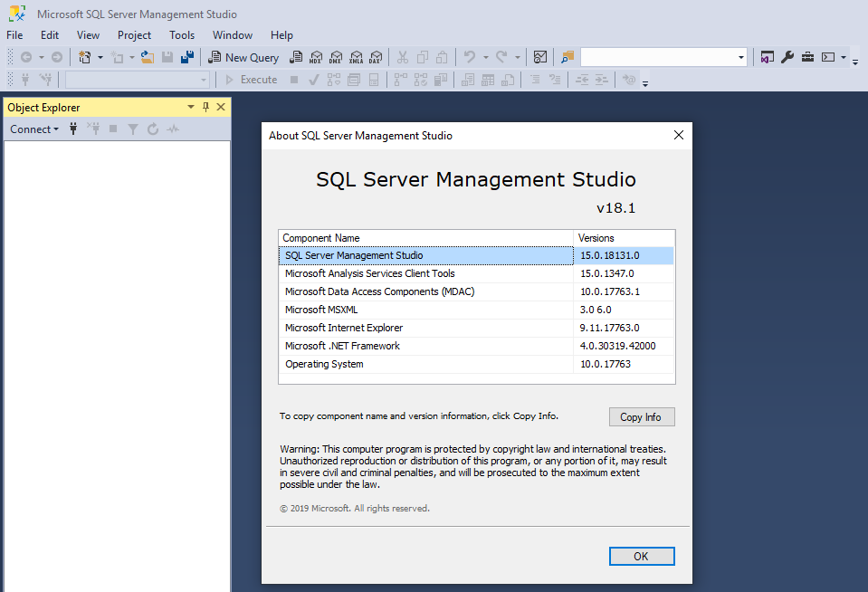
Task: Click the Copy Info button
Action: [x=641, y=416]
